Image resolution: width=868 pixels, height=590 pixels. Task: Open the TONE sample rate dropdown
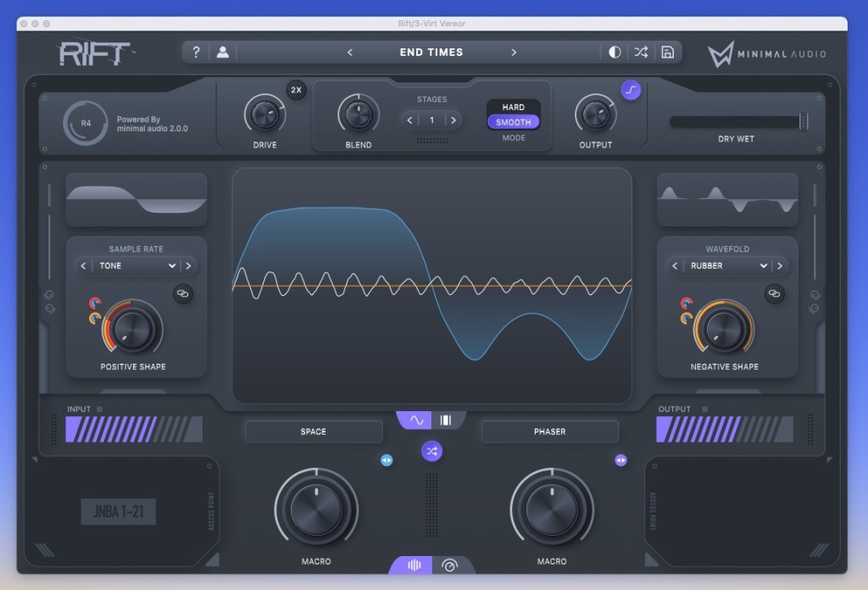tap(136, 266)
